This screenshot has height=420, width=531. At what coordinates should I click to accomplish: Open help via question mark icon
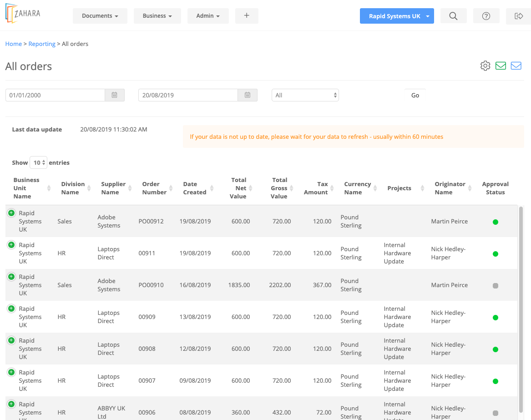pyautogui.click(x=486, y=16)
